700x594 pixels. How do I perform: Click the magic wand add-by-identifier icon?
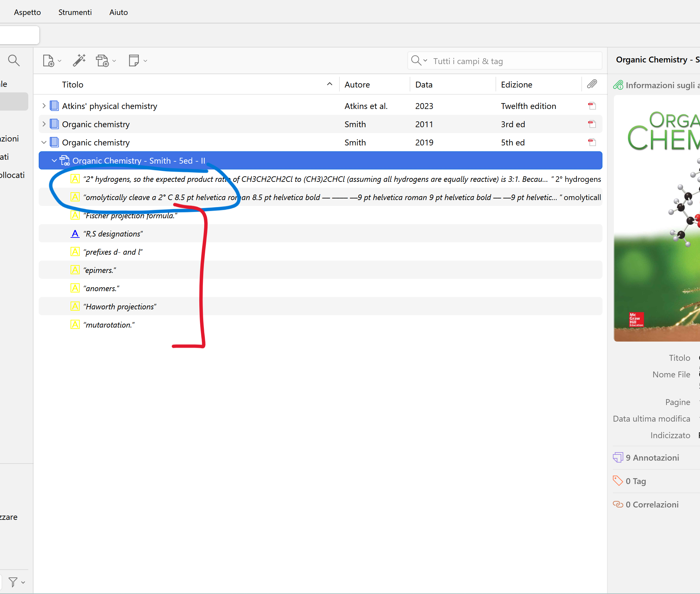coord(79,61)
